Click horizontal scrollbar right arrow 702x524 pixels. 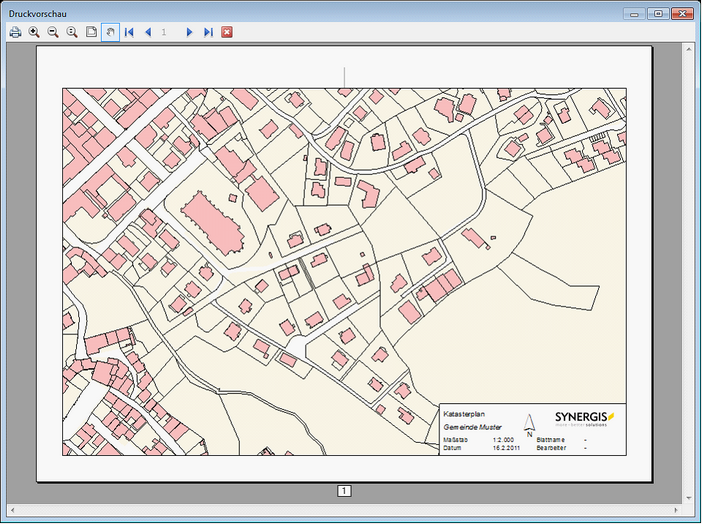(x=675, y=511)
